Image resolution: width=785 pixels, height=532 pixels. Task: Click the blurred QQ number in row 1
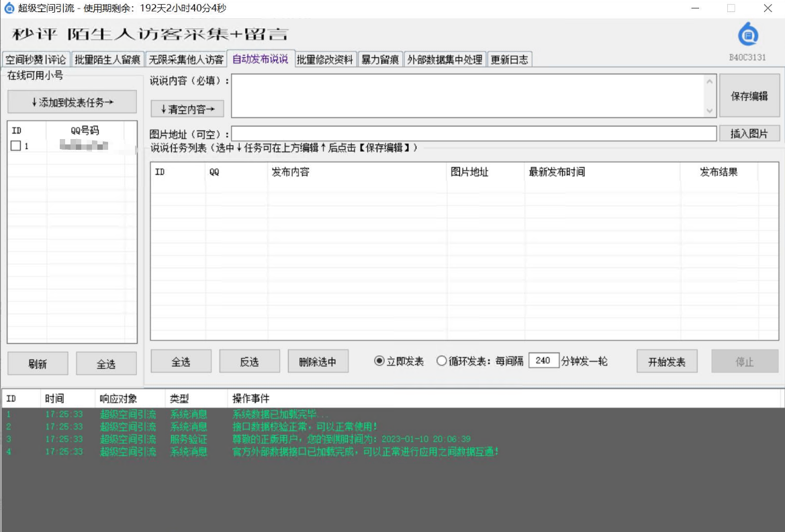tap(84, 146)
